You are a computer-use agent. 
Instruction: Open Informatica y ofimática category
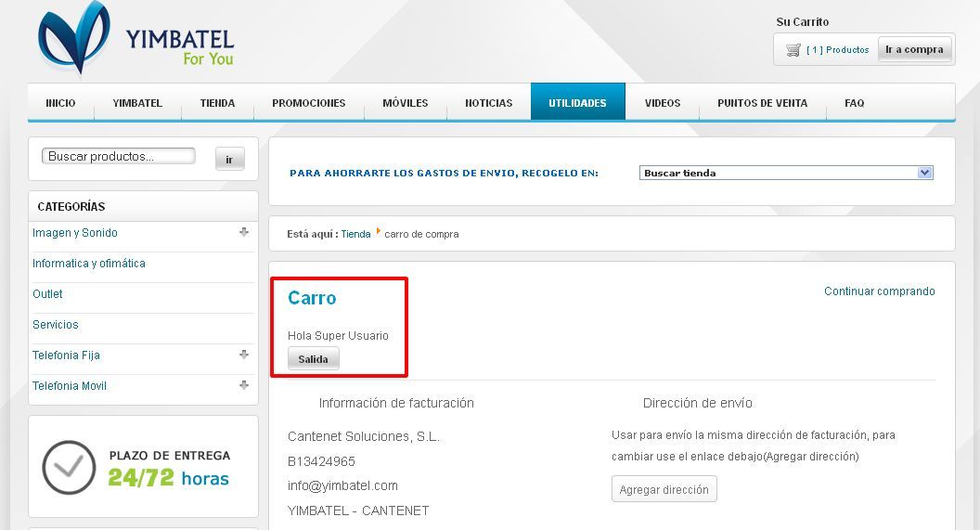click(x=89, y=263)
